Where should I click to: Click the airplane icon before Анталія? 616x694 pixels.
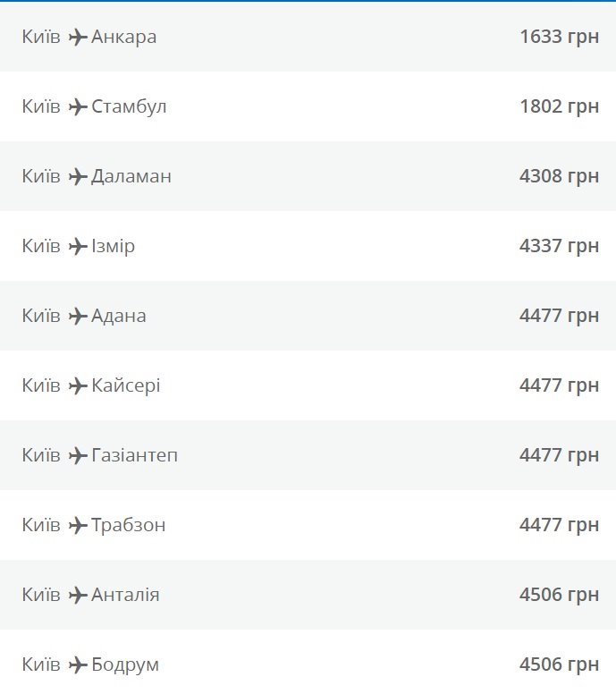[x=78, y=596]
